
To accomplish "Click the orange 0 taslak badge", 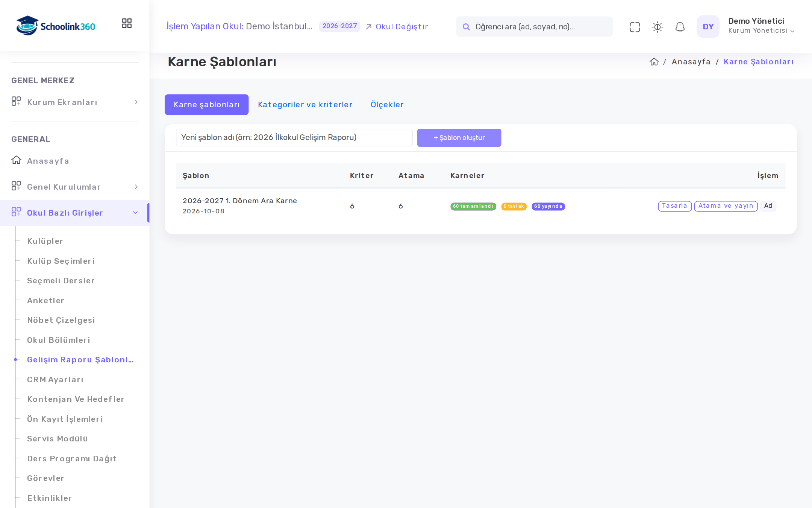I will tap(514, 206).
